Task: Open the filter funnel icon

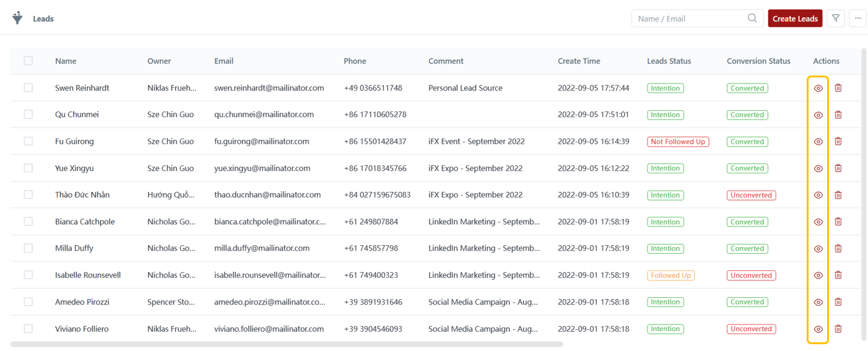Action: point(836,19)
